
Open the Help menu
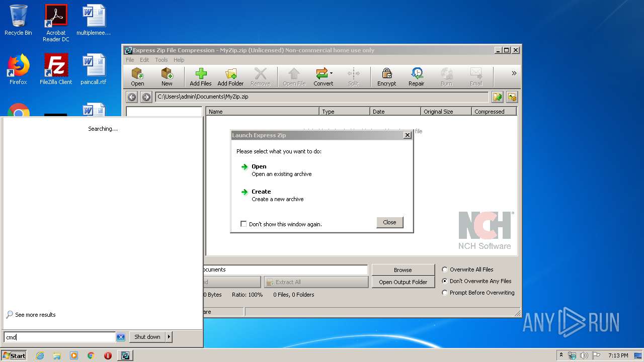179,60
